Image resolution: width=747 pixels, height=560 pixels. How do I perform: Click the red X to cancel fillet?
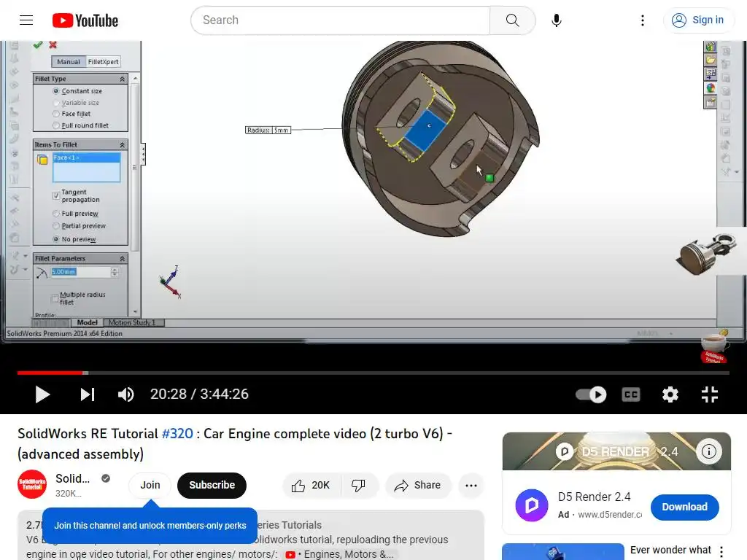click(53, 44)
